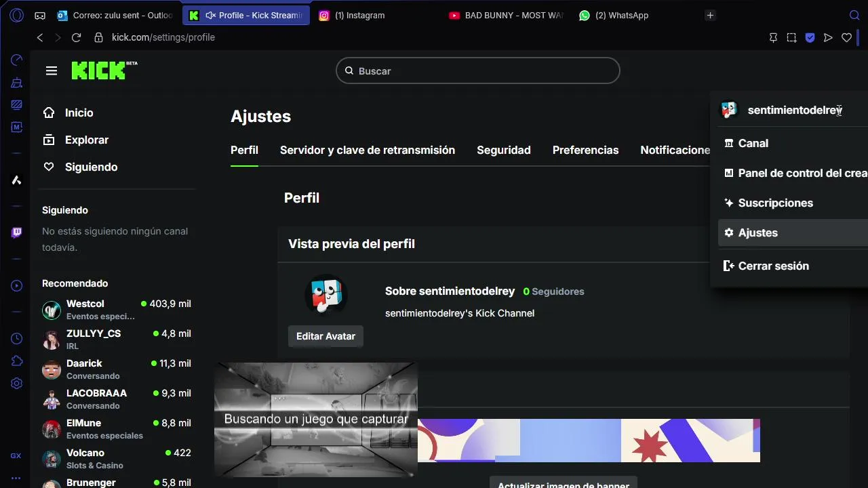Open the Aria AI icon in sidebar

pyautogui.click(x=16, y=180)
